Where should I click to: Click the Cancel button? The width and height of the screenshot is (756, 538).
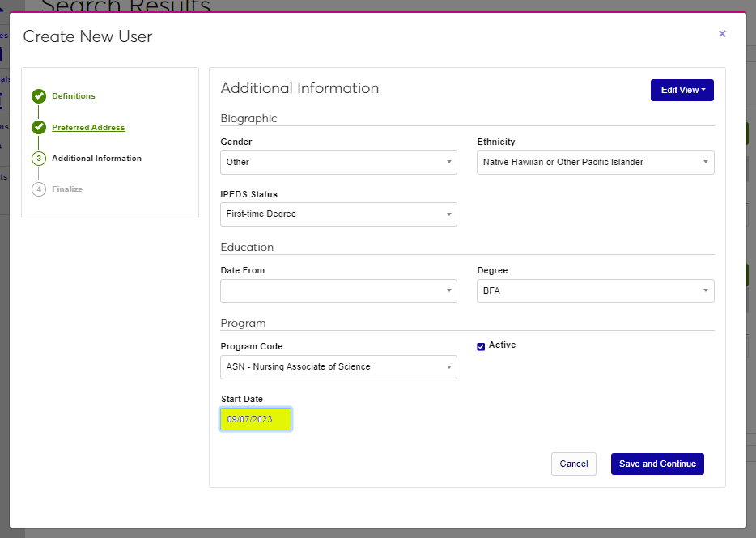573,464
